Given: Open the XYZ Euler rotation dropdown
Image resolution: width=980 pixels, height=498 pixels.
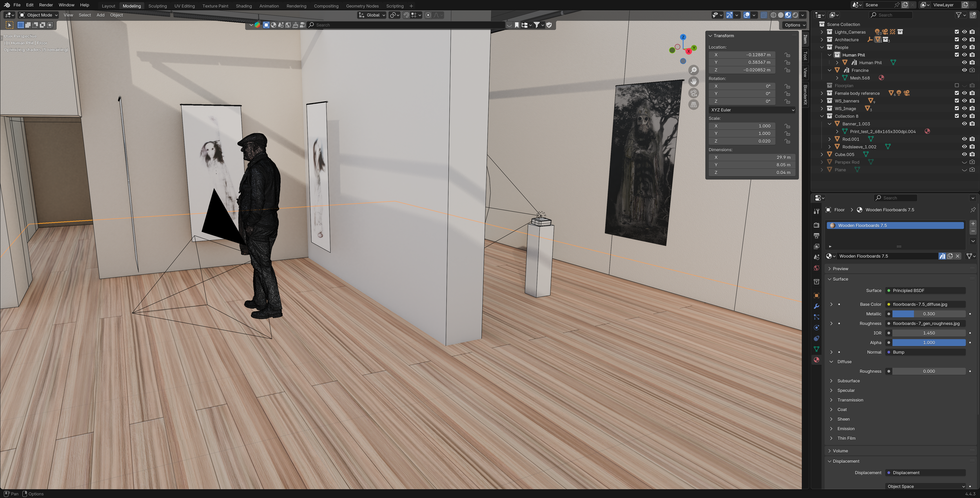Looking at the screenshot, I should pos(752,110).
